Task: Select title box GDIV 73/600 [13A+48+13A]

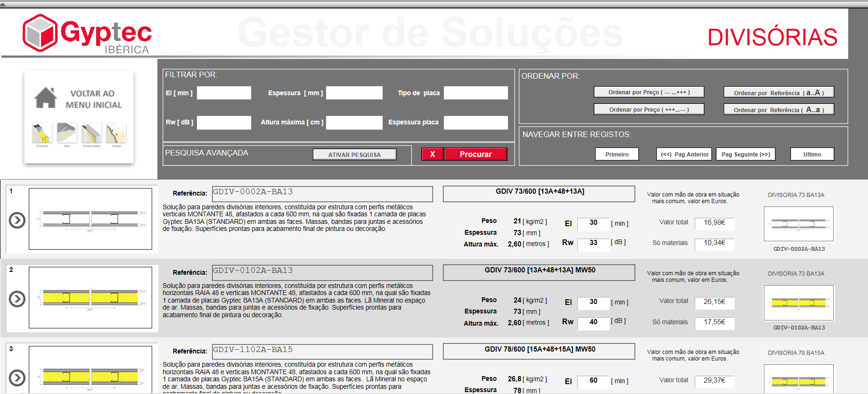Action: (539, 194)
